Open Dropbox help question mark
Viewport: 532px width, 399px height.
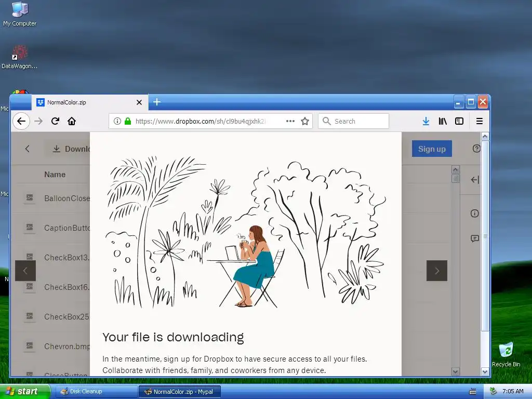click(x=476, y=149)
